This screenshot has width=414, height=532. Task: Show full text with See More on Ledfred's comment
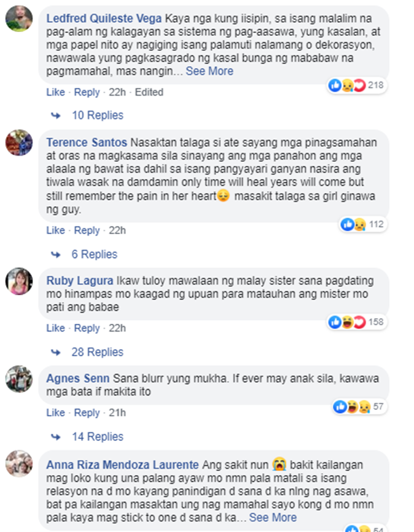pos(210,71)
